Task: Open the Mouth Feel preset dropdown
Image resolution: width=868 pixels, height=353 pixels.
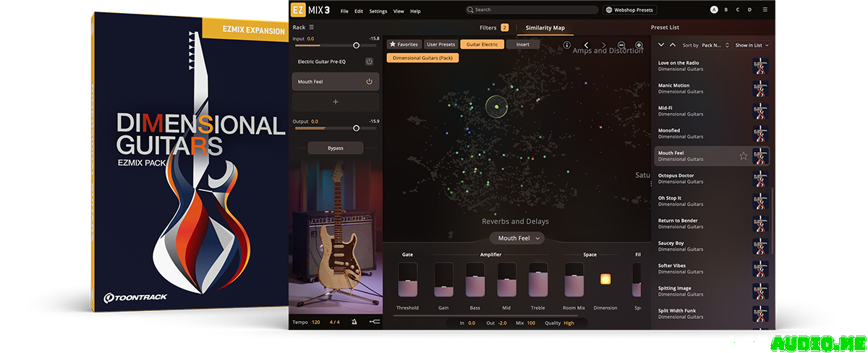Action: (x=516, y=238)
